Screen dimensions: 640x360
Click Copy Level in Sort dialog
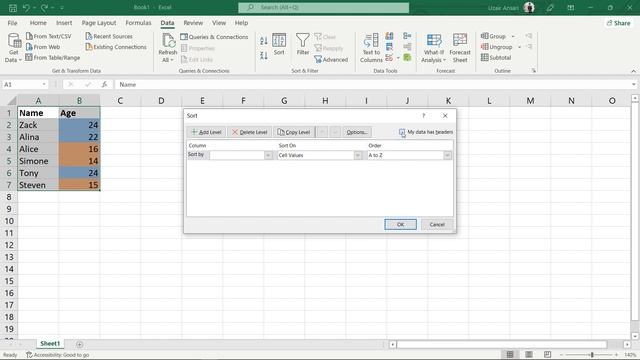[x=294, y=132]
